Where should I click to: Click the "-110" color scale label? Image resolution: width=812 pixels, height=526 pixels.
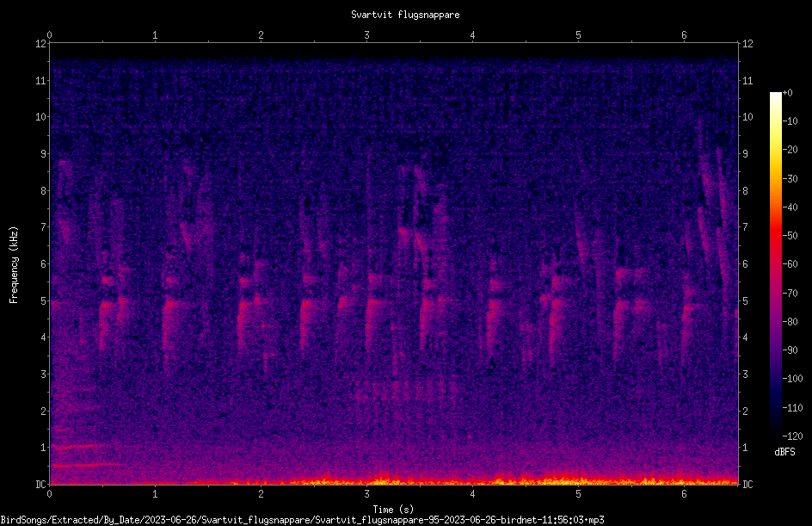[792, 408]
